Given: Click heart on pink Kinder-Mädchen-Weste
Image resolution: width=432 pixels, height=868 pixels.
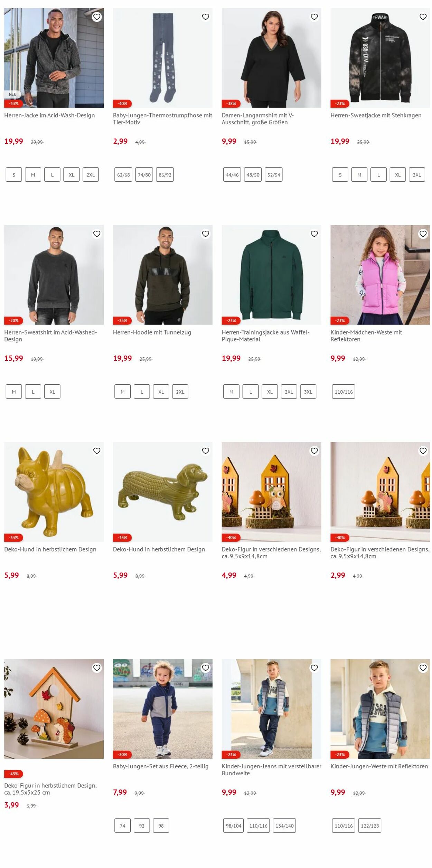Looking at the screenshot, I should pos(423,234).
